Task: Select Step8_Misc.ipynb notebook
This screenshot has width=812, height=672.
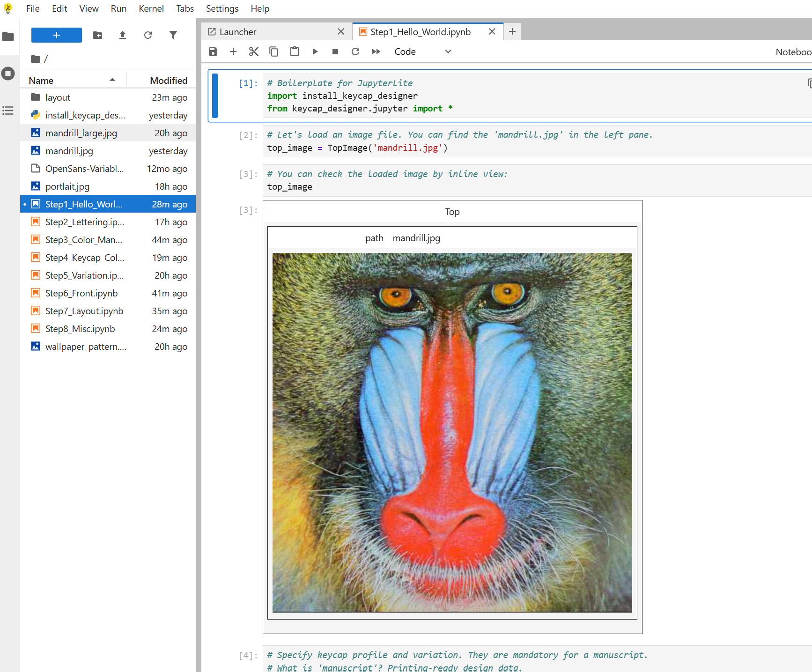Action: (x=108, y=329)
